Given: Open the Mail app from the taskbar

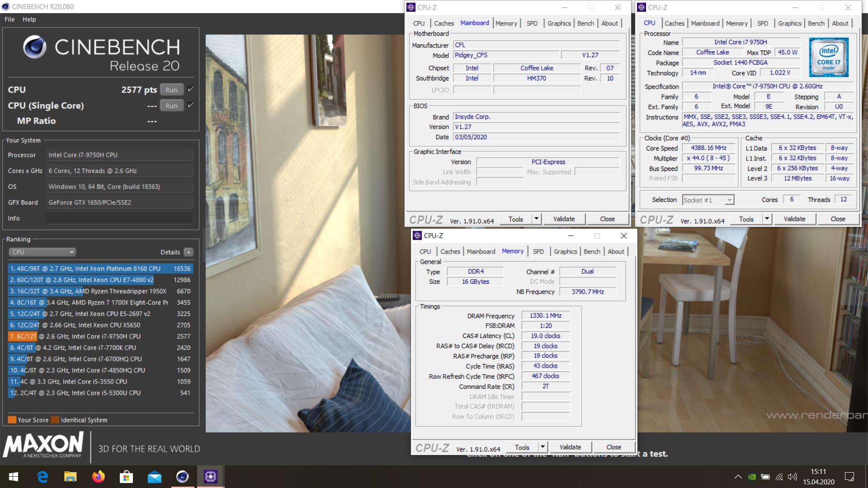Looking at the screenshot, I should (x=154, y=477).
